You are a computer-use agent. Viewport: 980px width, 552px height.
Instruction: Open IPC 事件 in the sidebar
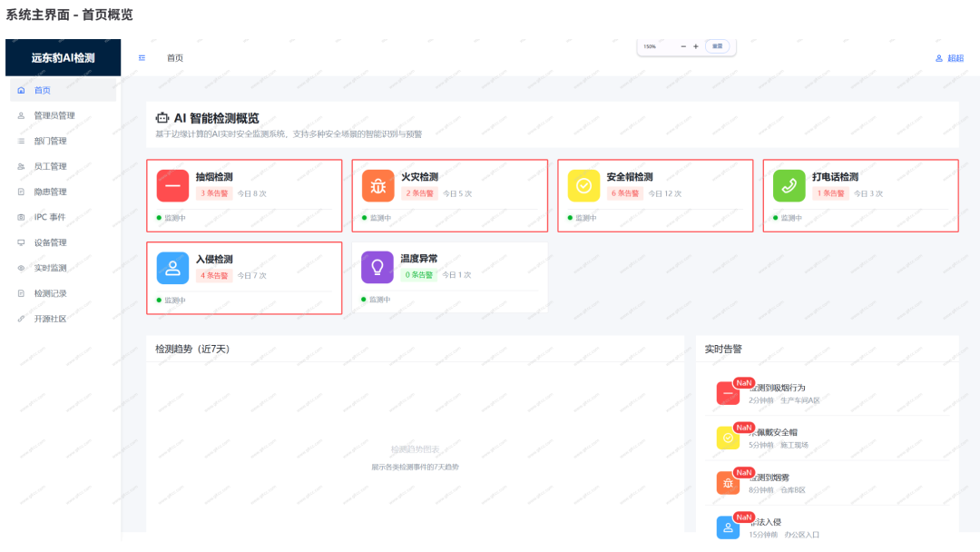(x=49, y=217)
